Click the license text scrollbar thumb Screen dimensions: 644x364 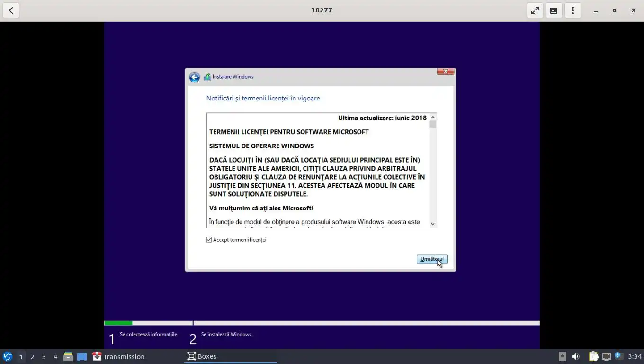click(x=432, y=125)
